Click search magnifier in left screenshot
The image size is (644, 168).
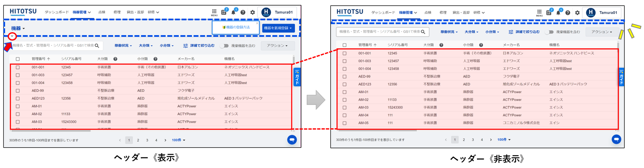[97, 45]
